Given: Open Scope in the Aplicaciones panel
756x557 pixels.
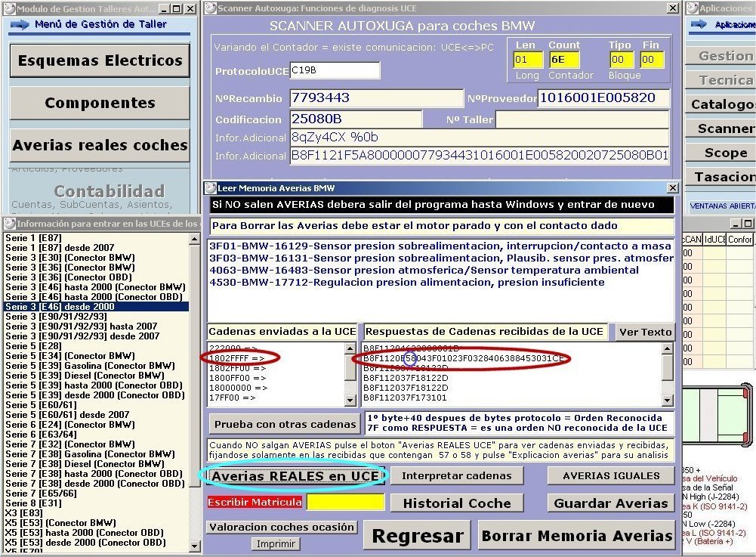Looking at the screenshot, I should pos(721,153).
